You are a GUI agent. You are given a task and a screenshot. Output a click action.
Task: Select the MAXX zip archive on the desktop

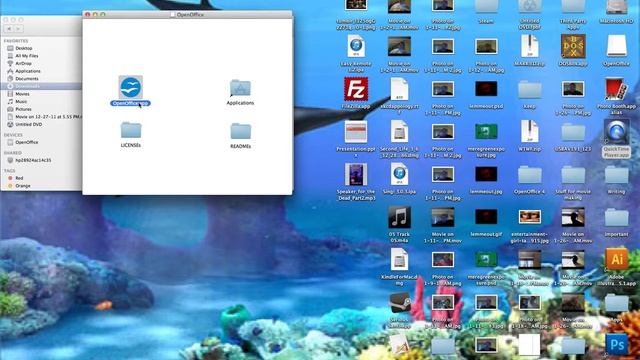point(530,46)
